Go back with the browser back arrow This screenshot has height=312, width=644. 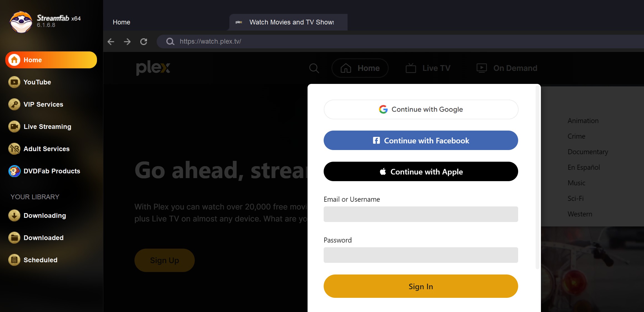point(111,42)
